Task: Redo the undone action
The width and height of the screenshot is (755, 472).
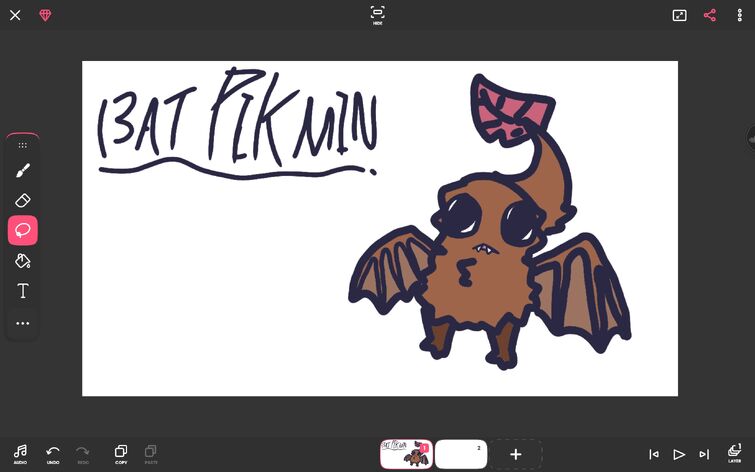Action: [83, 454]
